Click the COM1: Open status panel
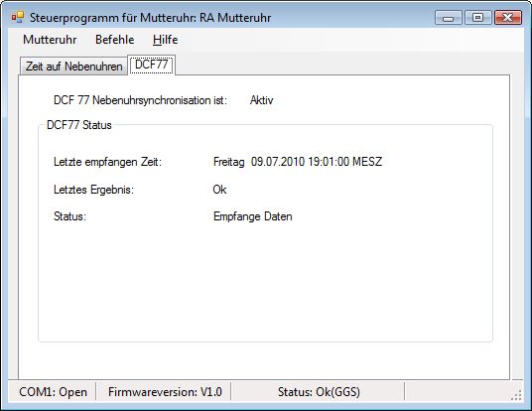Viewport: 532px width, 411px height. point(53,392)
